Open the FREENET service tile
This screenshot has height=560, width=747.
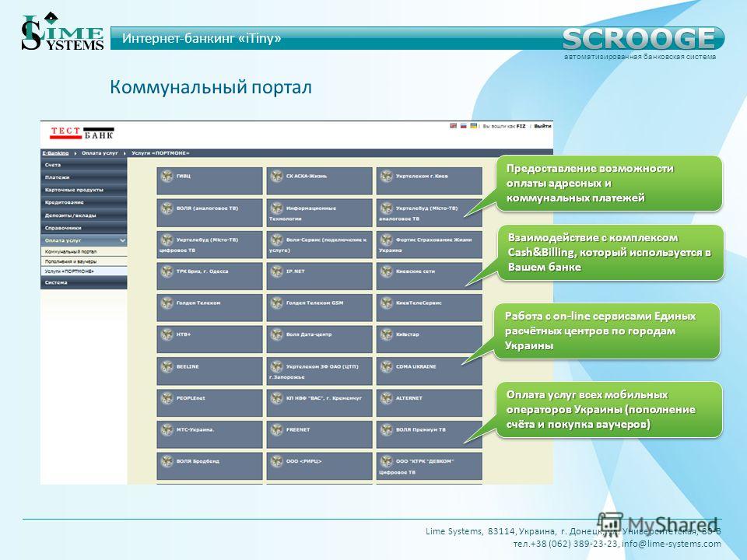[x=319, y=434]
